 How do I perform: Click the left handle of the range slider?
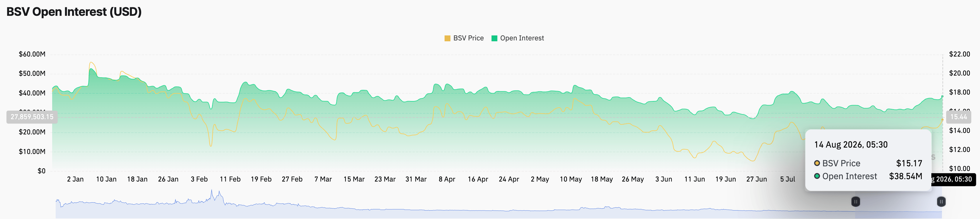(x=855, y=201)
